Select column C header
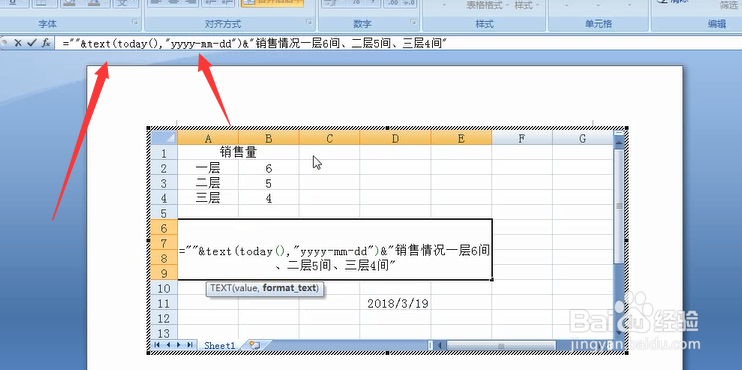Screen dimensions: 742x370 pyautogui.click(x=329, y=138)
